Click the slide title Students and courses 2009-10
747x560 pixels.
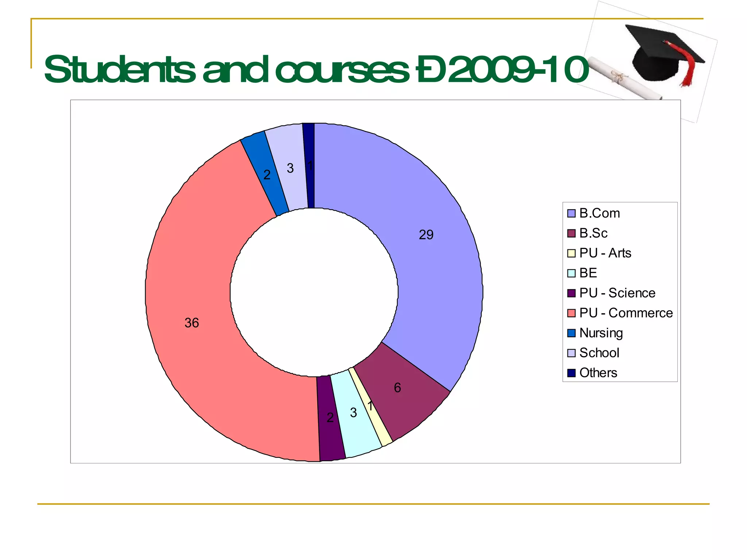[316, 69]
